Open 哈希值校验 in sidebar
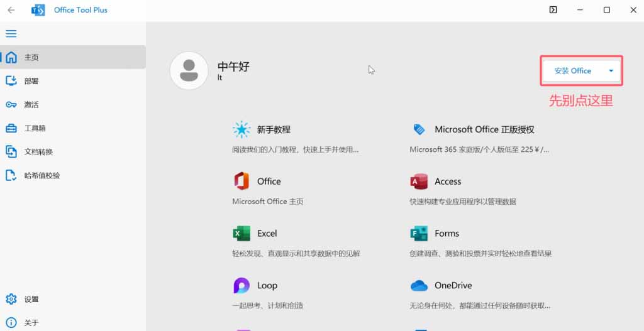The image size is (644, 331). pos(73,175)
